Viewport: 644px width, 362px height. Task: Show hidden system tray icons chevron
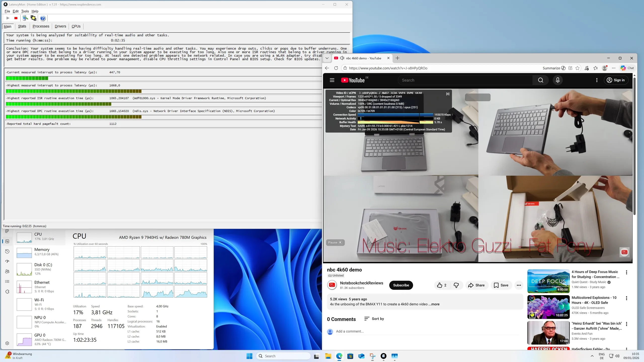coord(592,356)
